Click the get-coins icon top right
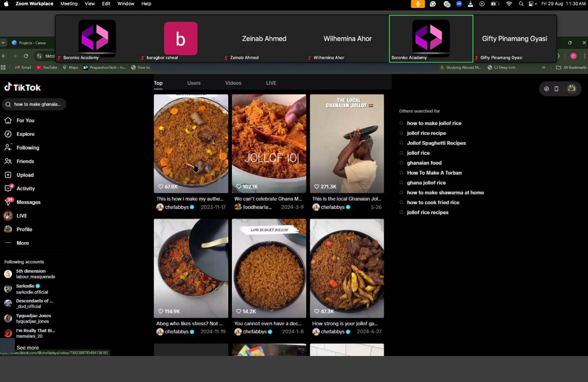This screenshot has height=382, width=588. [x=547, y=89]
